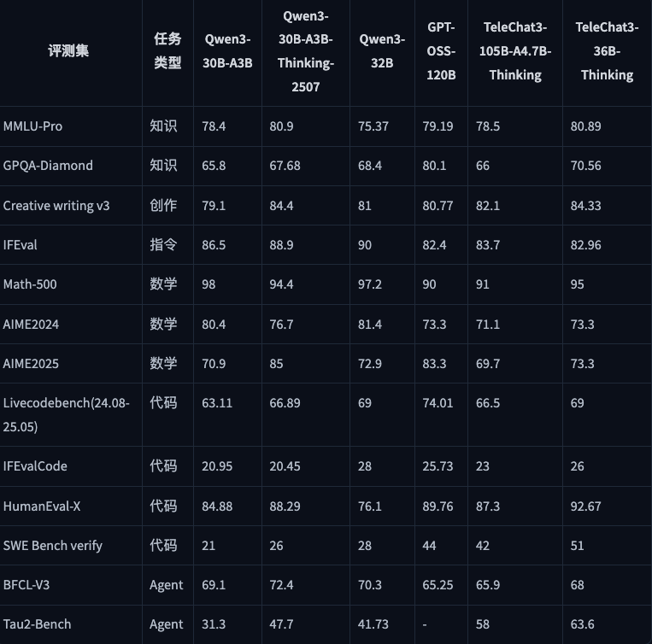The width and height of the screenshot is (652, 644).
Task: Click the 70.56 GPQA-Diamond score
Action: coord(586,166)
